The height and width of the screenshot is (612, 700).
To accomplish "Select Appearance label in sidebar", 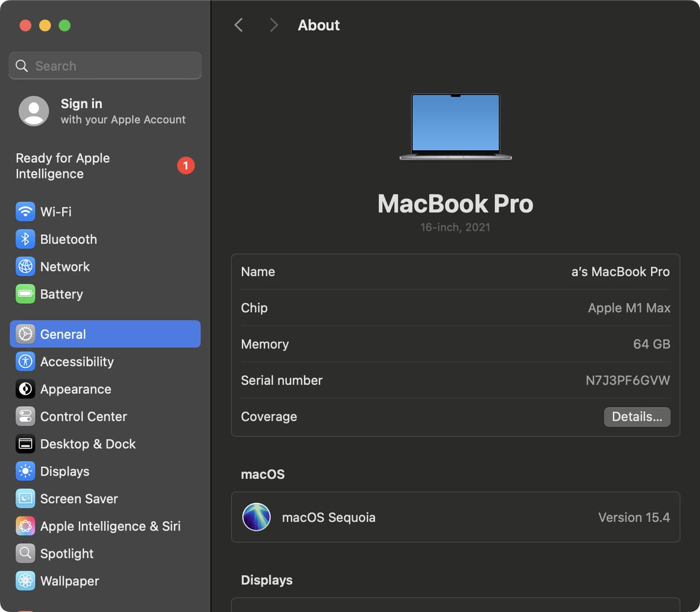I will click(x=76, y=389).
